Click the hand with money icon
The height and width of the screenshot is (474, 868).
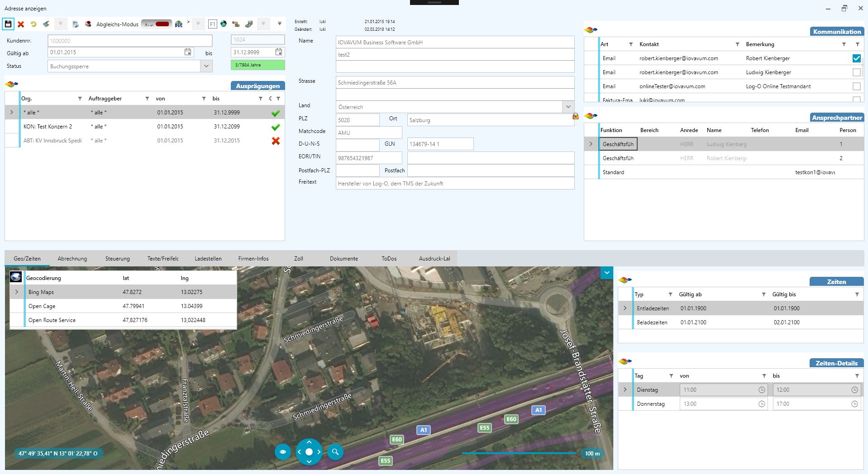click(x=236, y=24)
